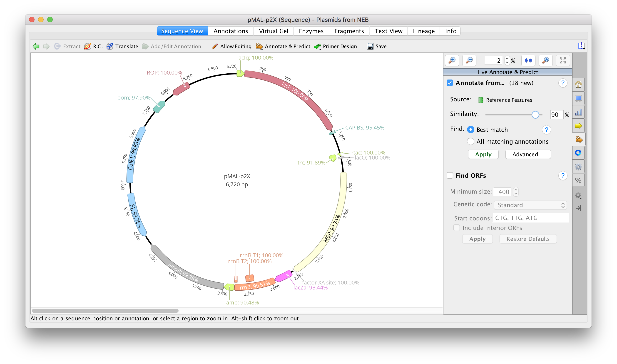This screenshot has height=364, width=617.
Task: Click the zoom to annotation magnifier
Action: pos(545,60)
